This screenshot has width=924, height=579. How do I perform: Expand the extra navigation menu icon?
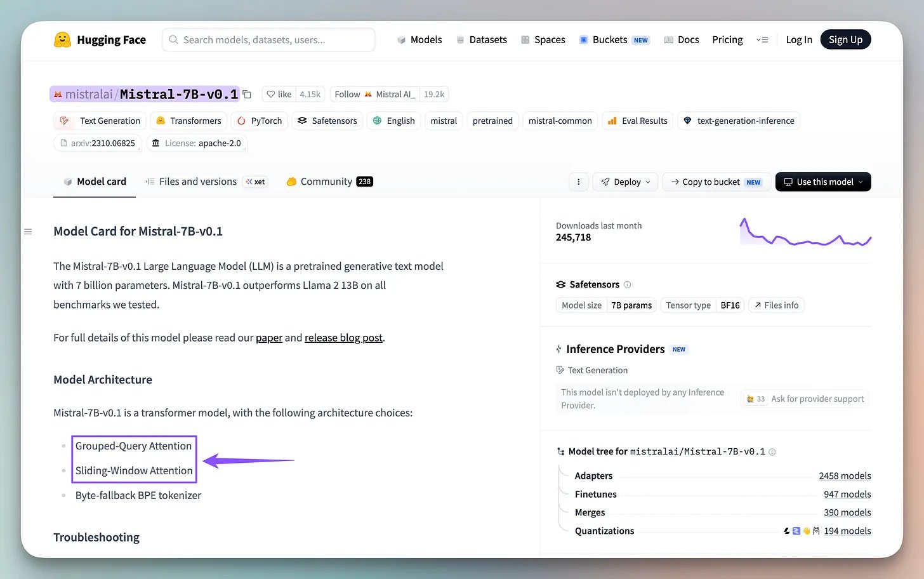click(x=762, y=39)
